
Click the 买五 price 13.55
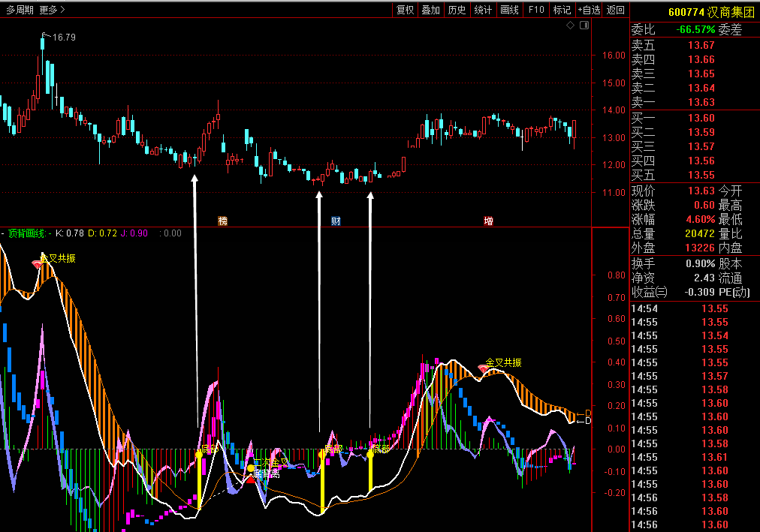pos(701,176)
